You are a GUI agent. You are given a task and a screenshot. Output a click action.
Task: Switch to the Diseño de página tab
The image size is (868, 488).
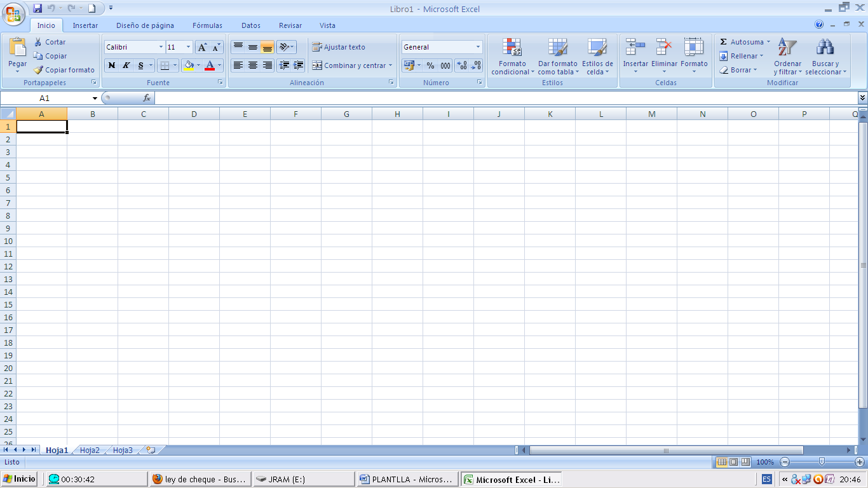(145, 25)
